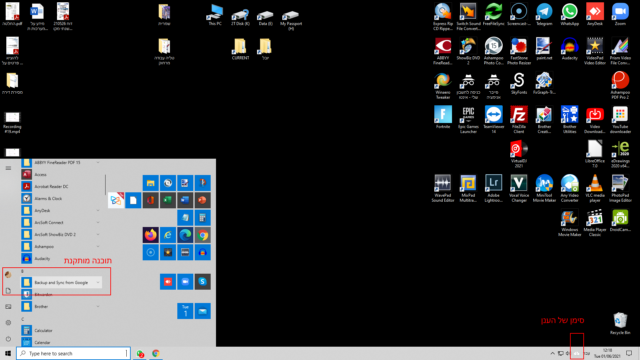This screenshot has height=360, width=640.
Task: Open Chrome from the taskbar
Action: (x=156, y=353)
